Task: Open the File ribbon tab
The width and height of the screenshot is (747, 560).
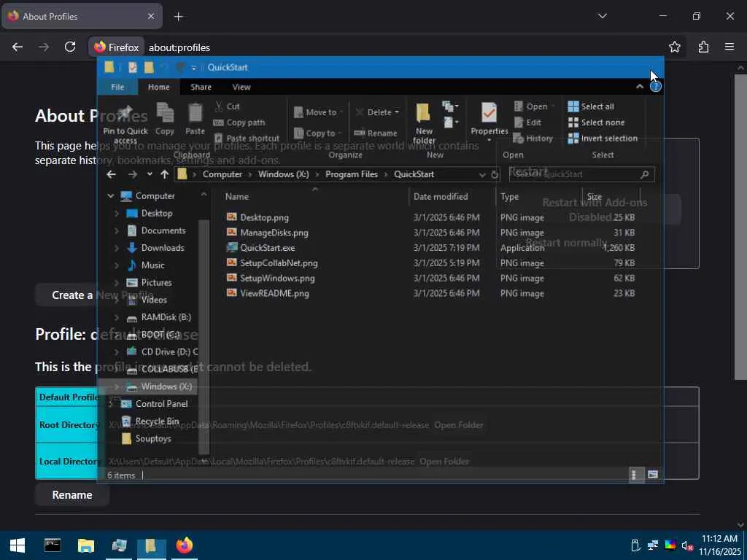Action: pos(117,87)
